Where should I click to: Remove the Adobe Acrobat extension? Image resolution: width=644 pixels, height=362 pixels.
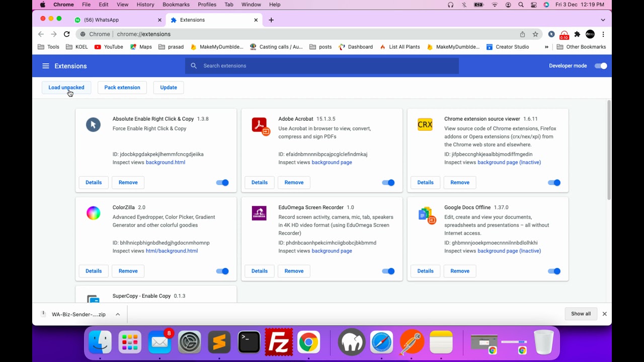tap(294, 183)
